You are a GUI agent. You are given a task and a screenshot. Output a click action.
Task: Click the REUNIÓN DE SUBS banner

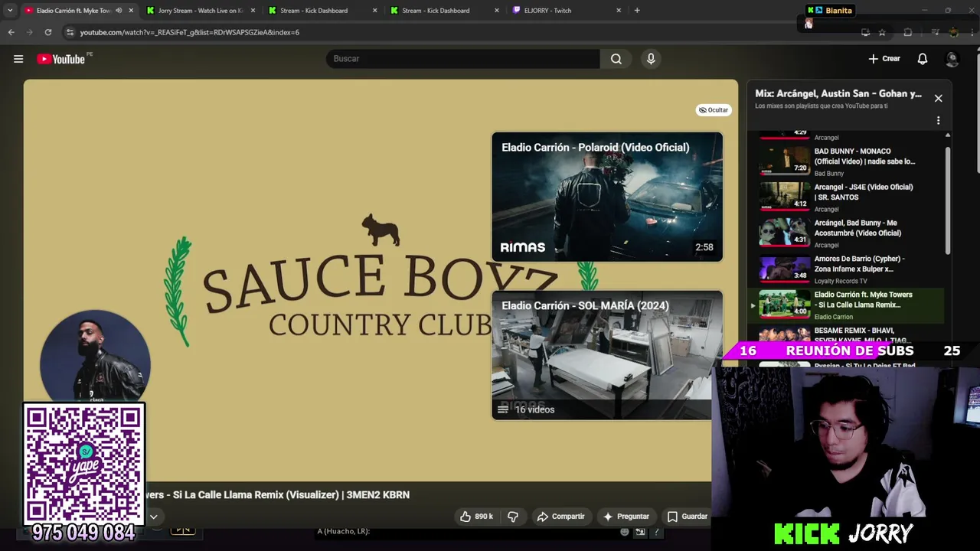click(850, 350)
